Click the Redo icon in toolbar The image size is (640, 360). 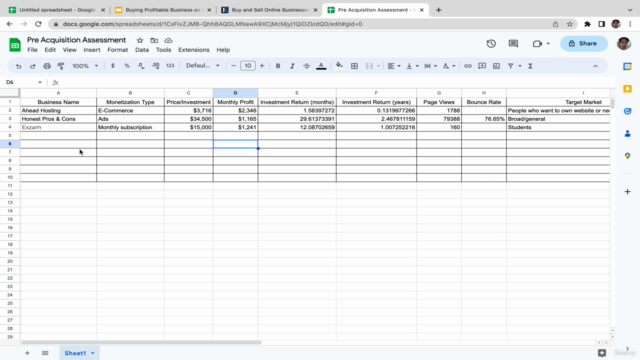33,66
